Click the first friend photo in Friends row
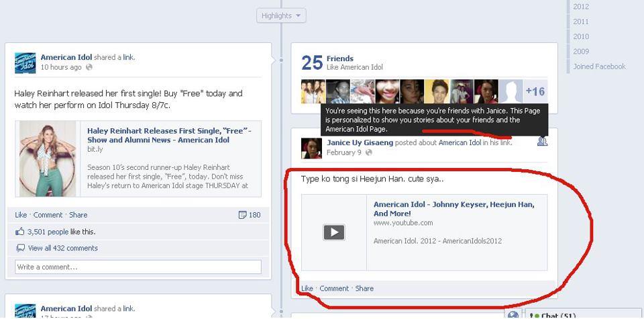The width and height of the screenshot is (644, 319). (313, 91)
